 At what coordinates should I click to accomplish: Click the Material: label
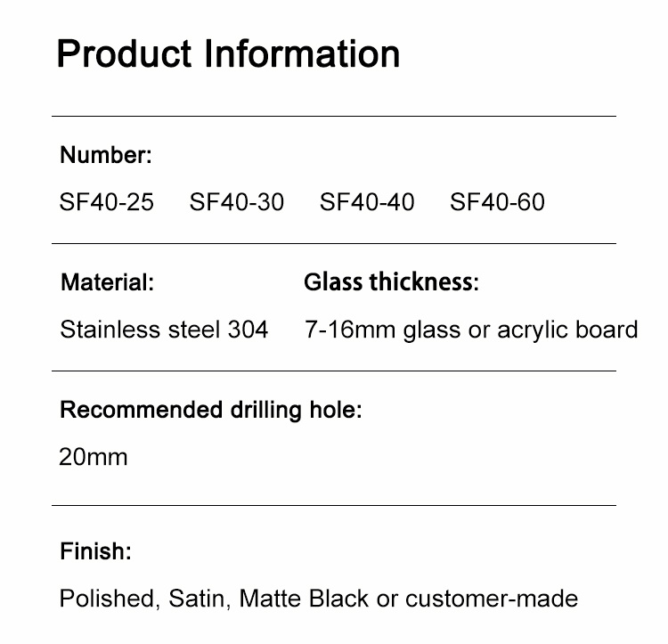click(x=108, y=282)
